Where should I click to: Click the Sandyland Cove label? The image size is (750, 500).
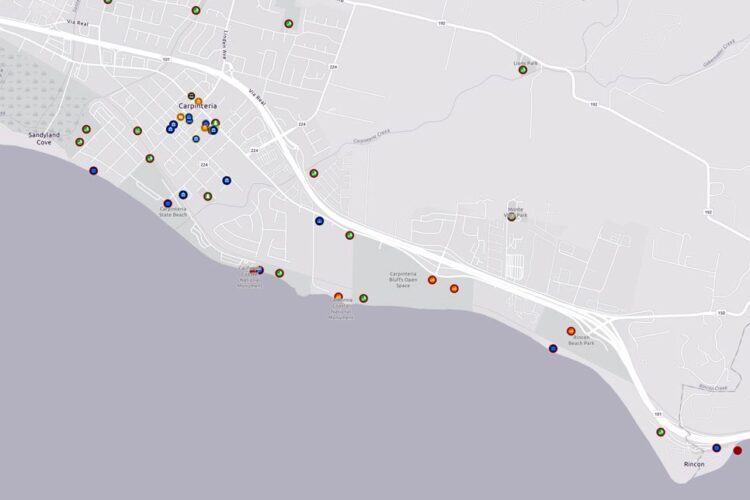44,139
